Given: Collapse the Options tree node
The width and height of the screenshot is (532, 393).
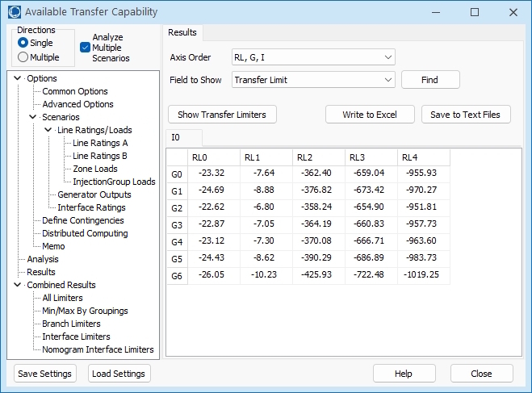Looking at the screenshot, I should click(19, 78).
